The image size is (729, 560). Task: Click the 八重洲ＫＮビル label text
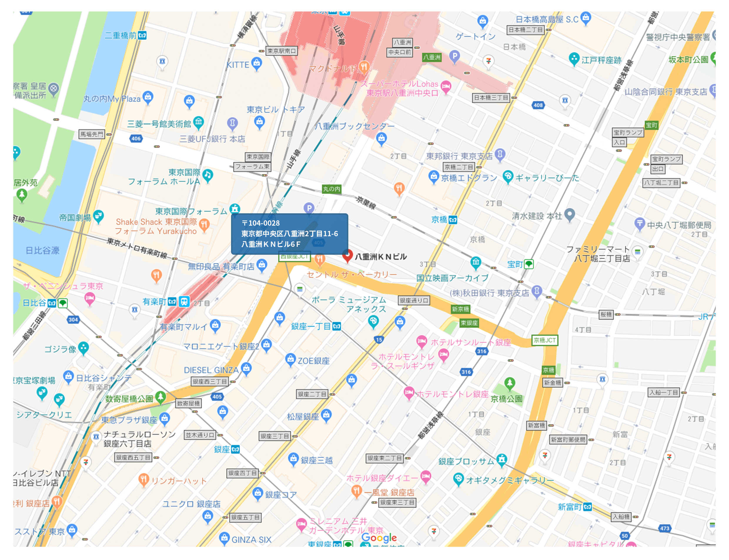pos(380,256)
